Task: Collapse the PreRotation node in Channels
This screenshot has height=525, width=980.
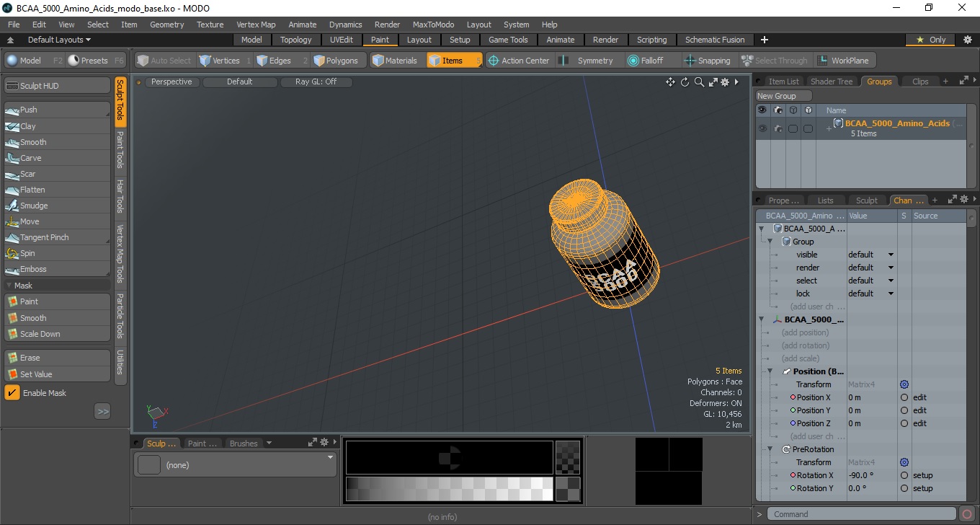Action: 770,449
